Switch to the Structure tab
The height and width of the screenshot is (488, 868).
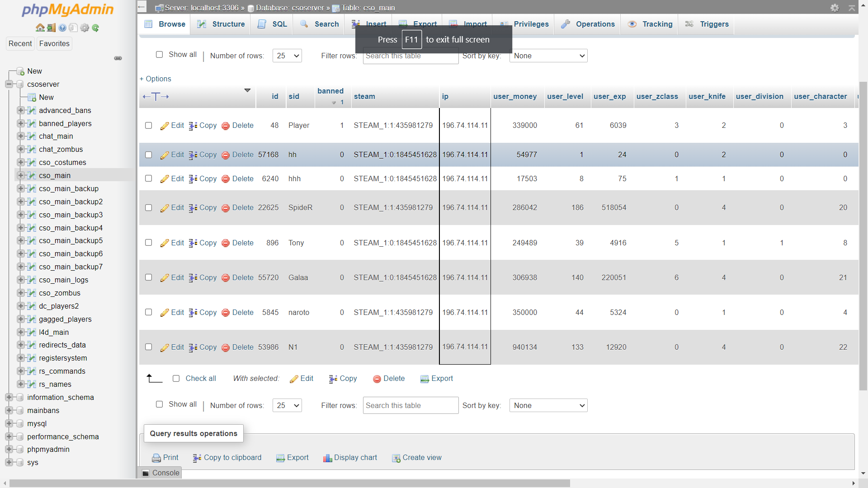[x=222, y=24]
